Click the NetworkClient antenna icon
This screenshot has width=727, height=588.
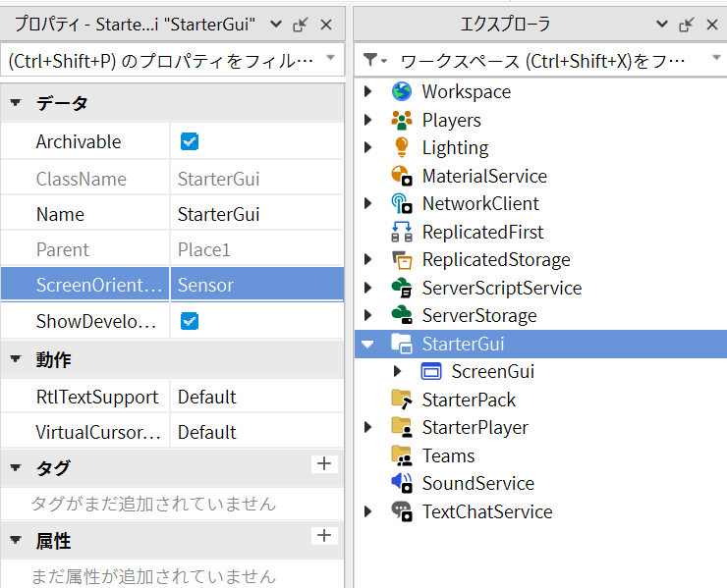pyautogui.click(x=402, y=204)
